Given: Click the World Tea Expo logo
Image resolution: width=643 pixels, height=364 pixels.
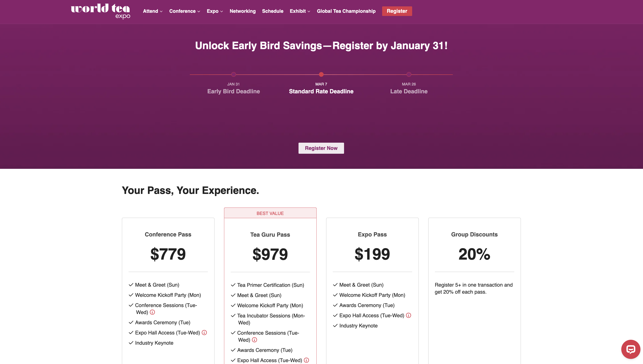Looking at the screenshot, I should pos(100,11).
